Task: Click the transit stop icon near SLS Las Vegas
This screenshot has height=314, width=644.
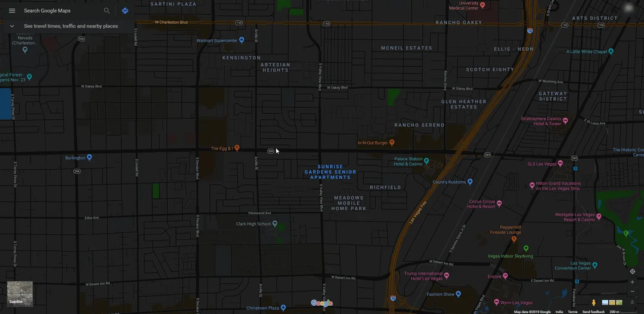Action: (575, 168)
